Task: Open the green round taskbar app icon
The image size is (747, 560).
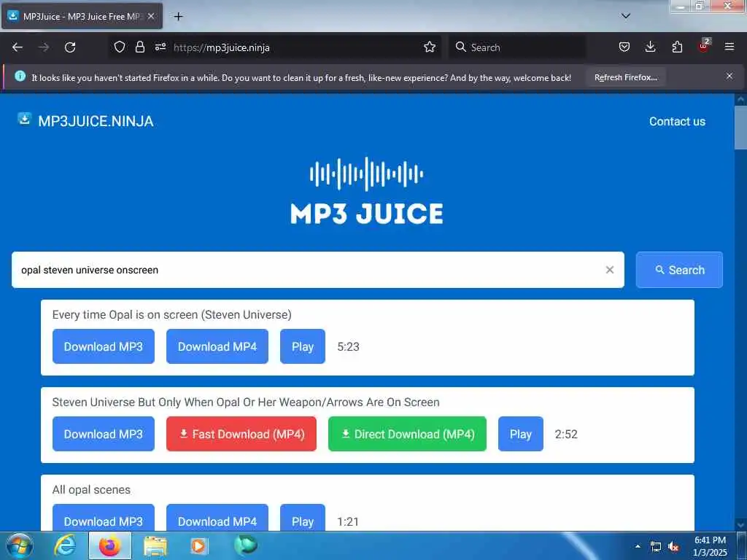Action: click(x=246, y=545)
